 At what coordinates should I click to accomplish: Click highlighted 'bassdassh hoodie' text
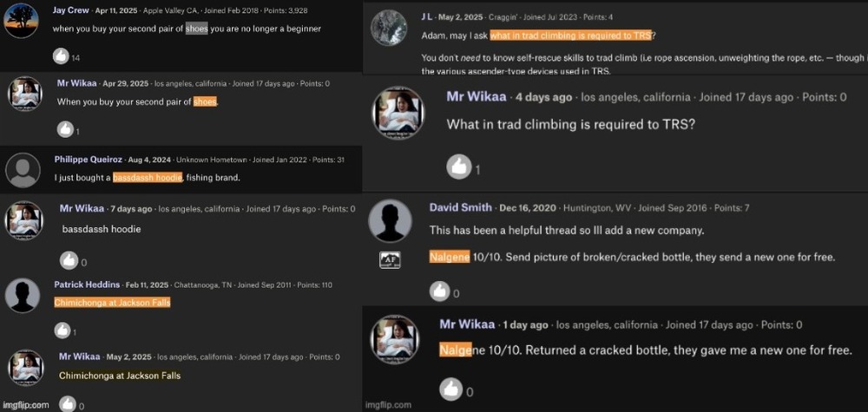pos(148,178)
